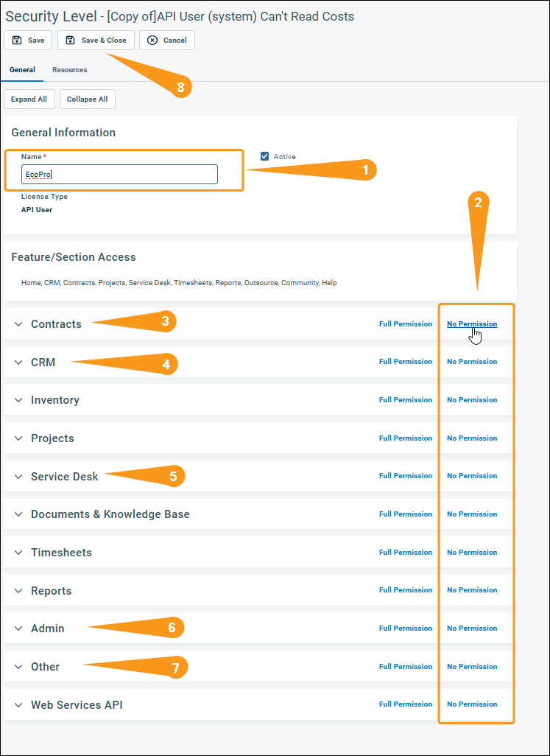Grant Full Permission for Inventory
This screenshot has height=756, width=550.
[x=406, y=400]
